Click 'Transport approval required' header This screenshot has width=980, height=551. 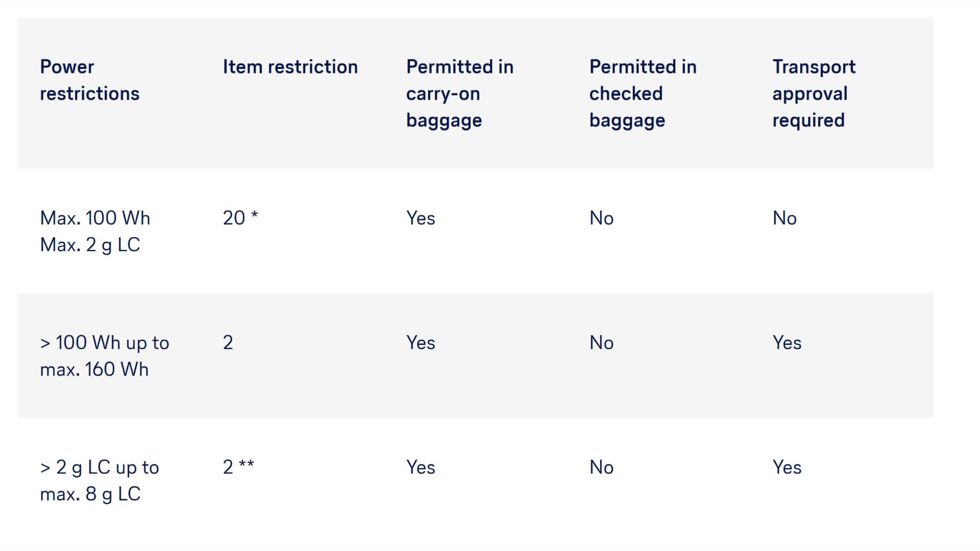click(x=814, y=93)
